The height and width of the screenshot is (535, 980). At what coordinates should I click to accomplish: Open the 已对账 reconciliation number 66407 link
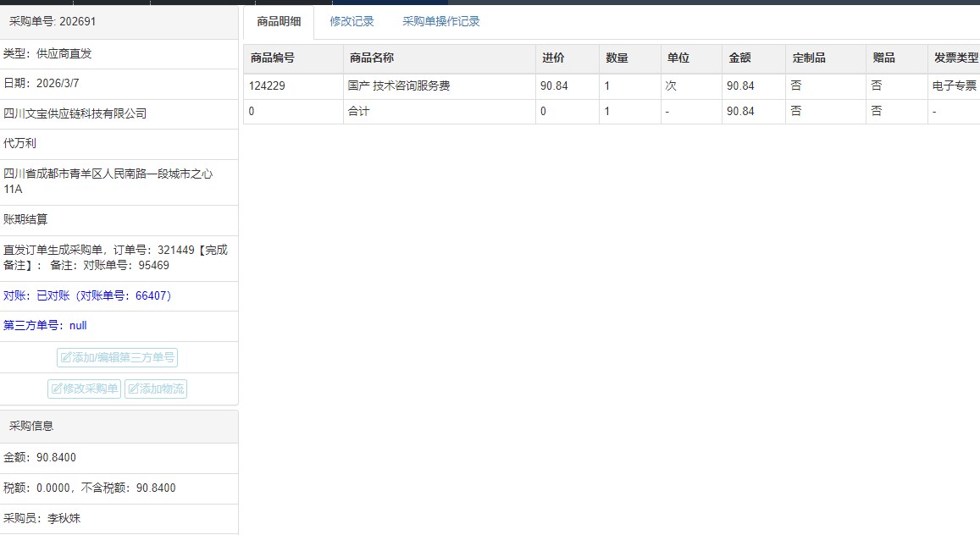point(87,296)
